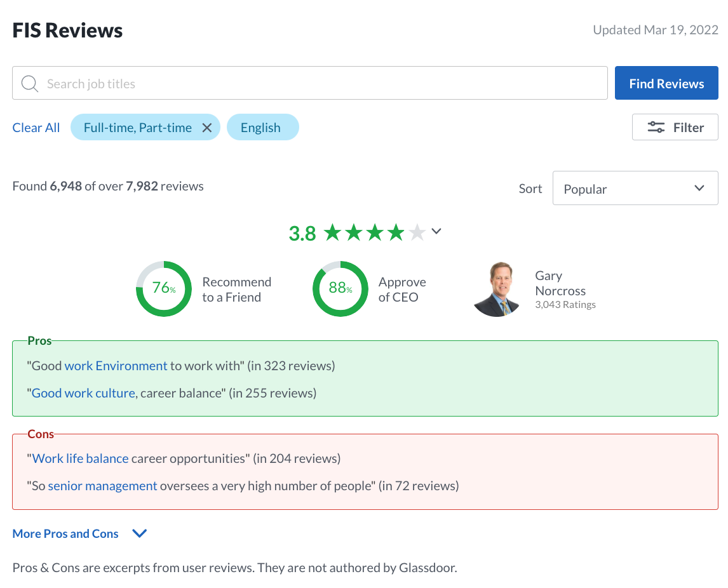Click the filter sliders icon
Image resolution: width=728 pixels, height=588 pixels.
pos(656,127)
